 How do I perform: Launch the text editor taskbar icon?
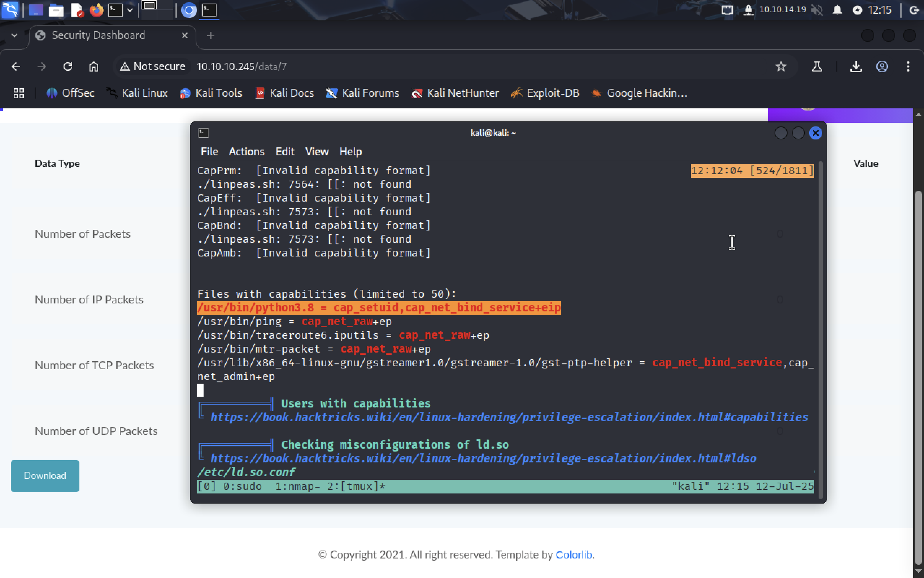[77, 10]
